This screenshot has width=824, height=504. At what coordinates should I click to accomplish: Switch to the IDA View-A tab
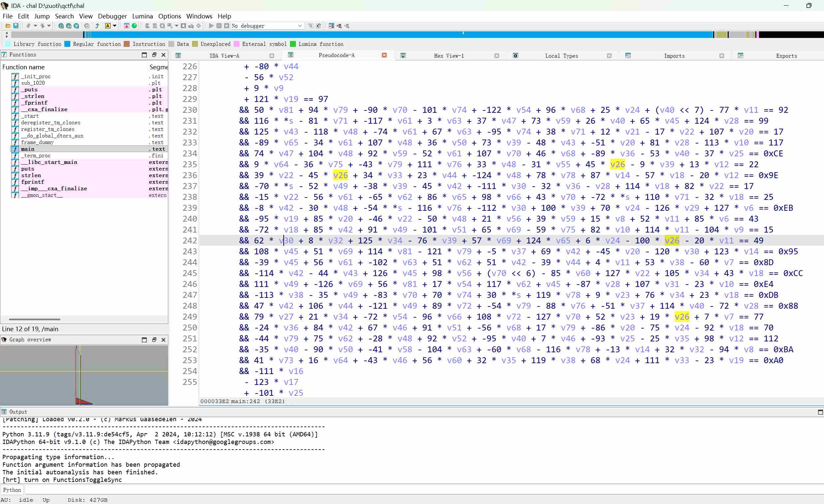pyautogui.click(x=224, y=55)
